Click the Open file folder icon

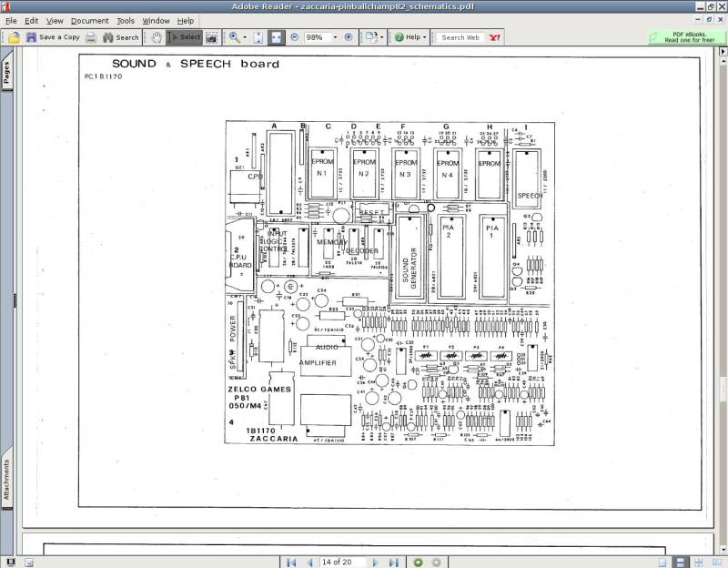(14, 37)
